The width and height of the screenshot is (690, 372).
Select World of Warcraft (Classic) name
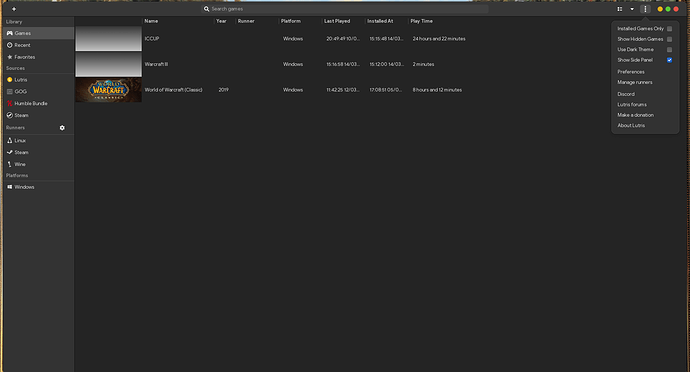pyautogui.click(x=173, y=90)
